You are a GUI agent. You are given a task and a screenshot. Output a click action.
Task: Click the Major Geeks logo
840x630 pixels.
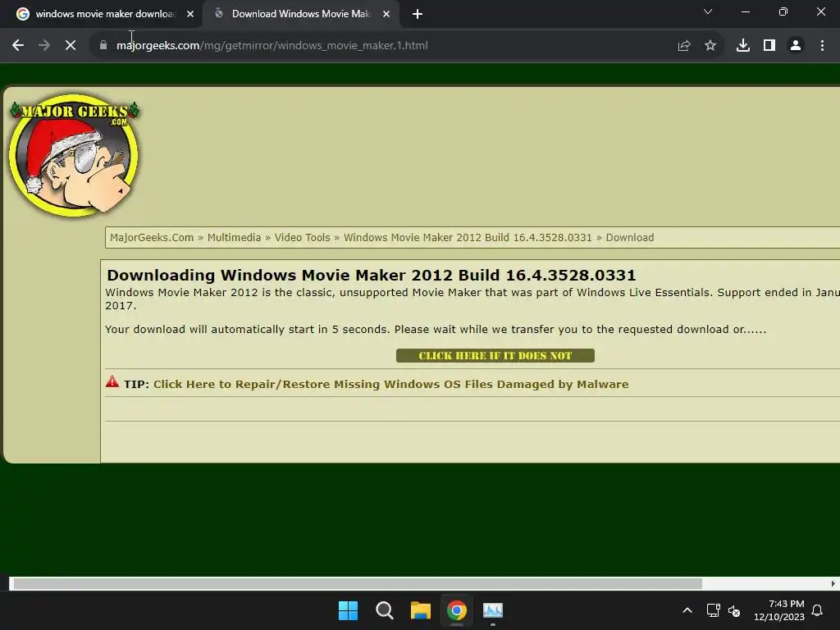coord(74,155)
